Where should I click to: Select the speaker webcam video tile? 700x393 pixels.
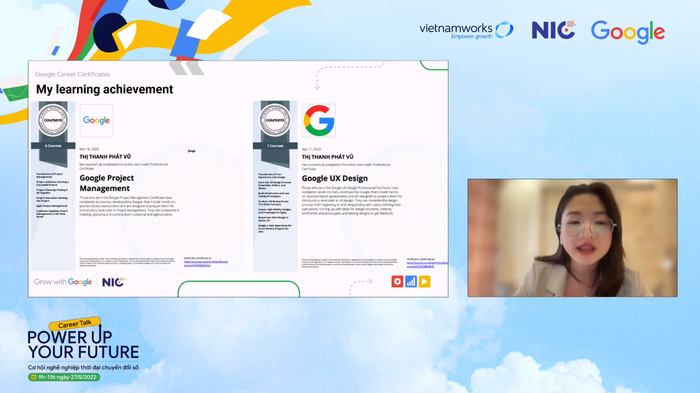point(572,238)
